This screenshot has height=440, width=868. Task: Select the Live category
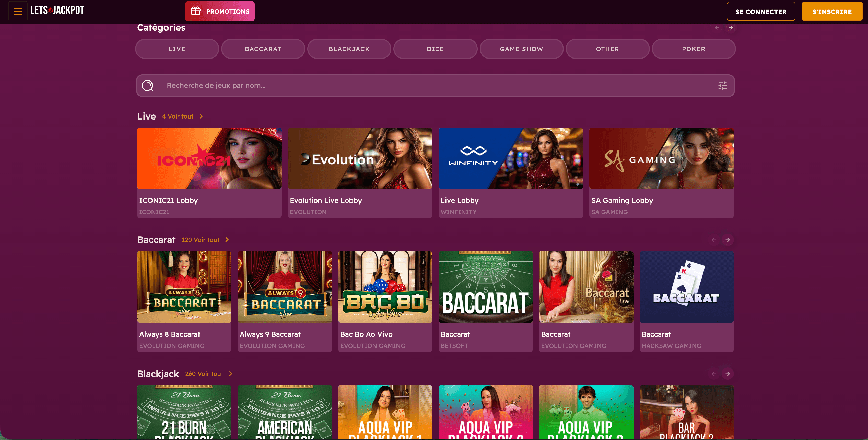pyautogui.click(x=177, y=49)
